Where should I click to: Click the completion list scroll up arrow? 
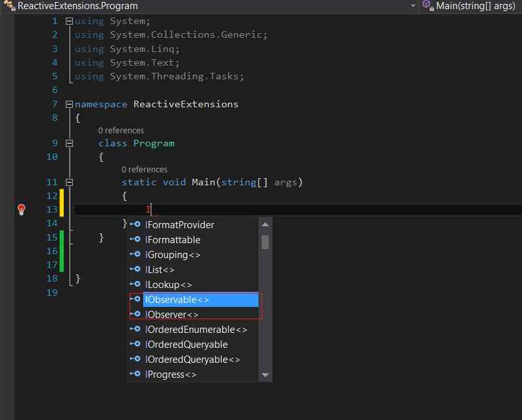tap(265, 224)
